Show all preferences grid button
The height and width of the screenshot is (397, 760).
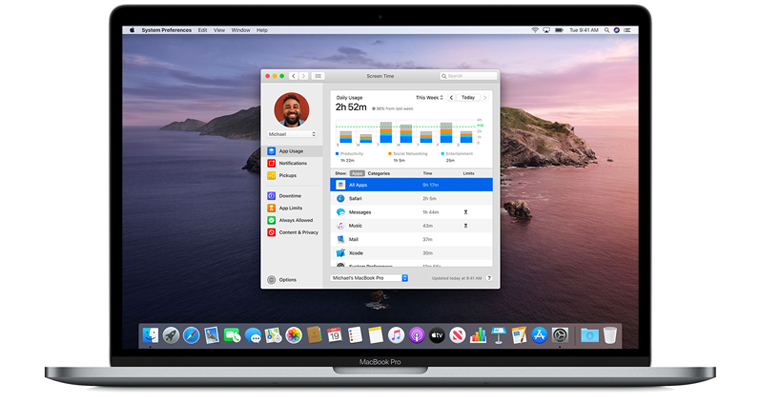pyautogui.click(x=318, y=76)
